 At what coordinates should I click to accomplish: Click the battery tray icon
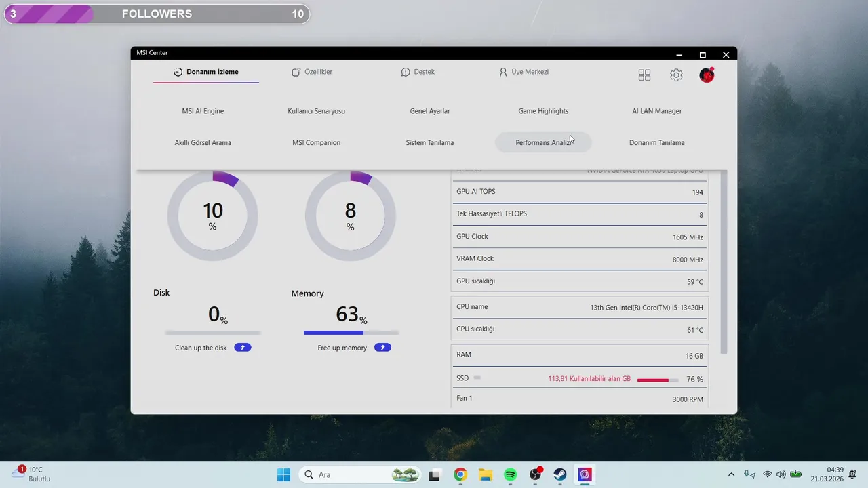click(795, 474)
